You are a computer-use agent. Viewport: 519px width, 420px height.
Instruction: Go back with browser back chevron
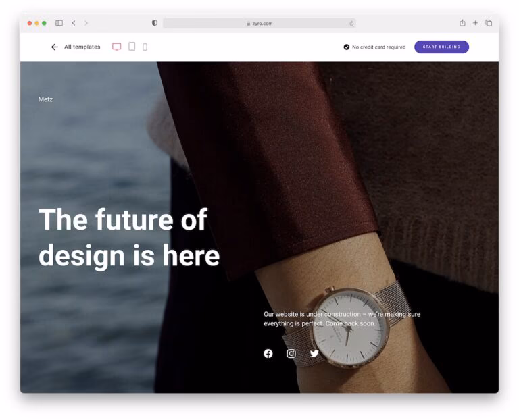[x=74, y=23]
